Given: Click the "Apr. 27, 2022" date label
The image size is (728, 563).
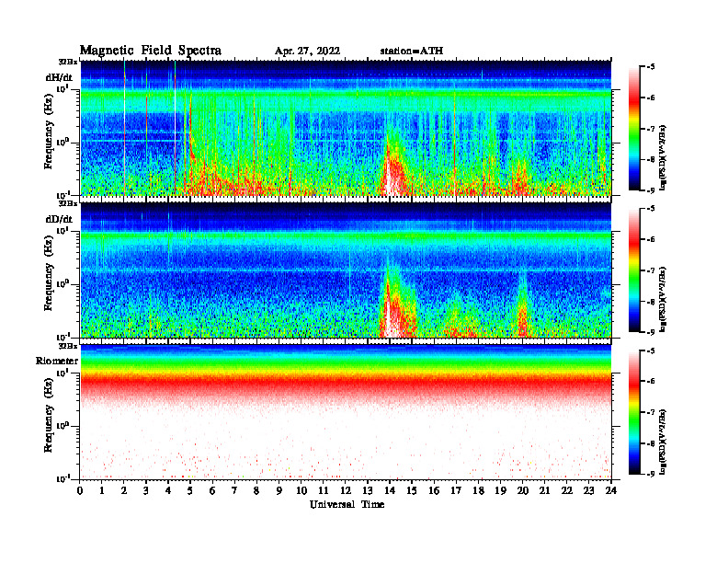Looking at the screenshot, I should coord(307,52).
